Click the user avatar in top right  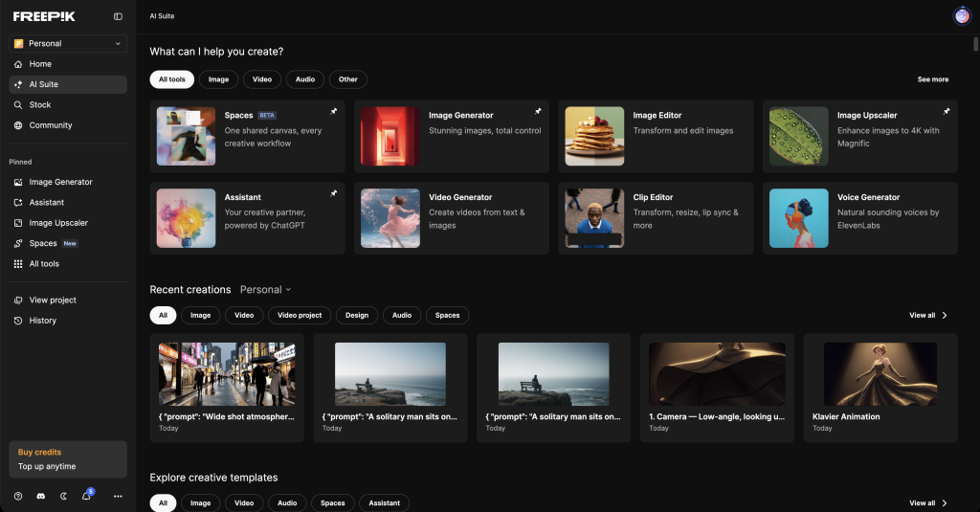(x=962, y=15)
